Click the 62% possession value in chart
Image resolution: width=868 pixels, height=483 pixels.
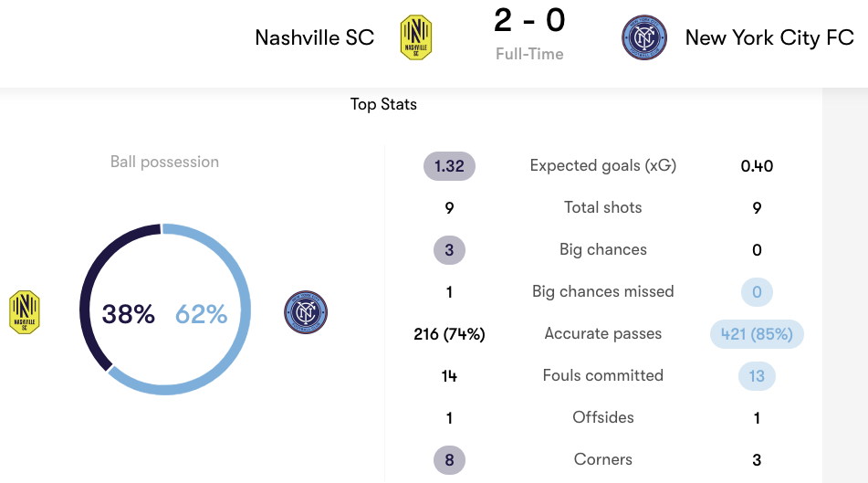click(201, 314)
